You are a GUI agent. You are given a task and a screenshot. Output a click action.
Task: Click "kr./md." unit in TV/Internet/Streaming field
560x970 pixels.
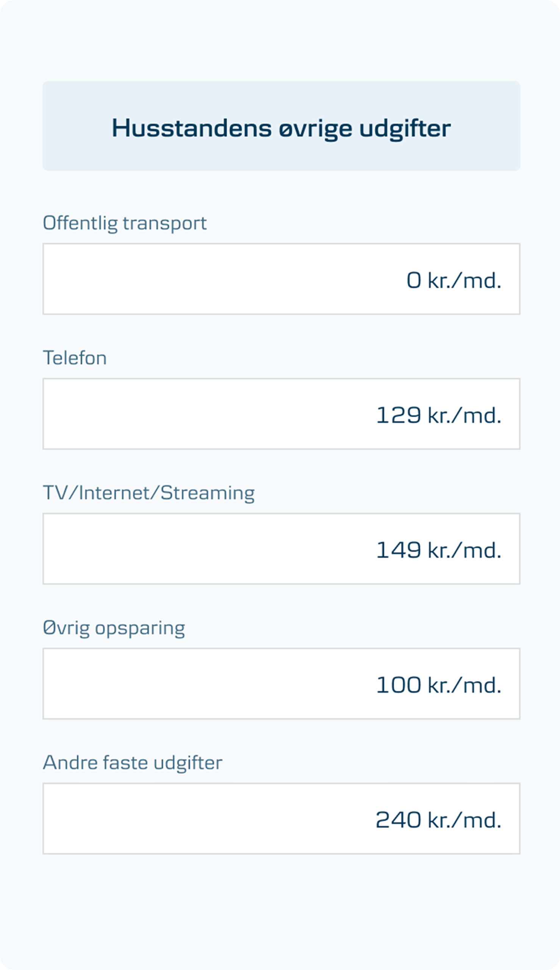(x=465, y=551)
